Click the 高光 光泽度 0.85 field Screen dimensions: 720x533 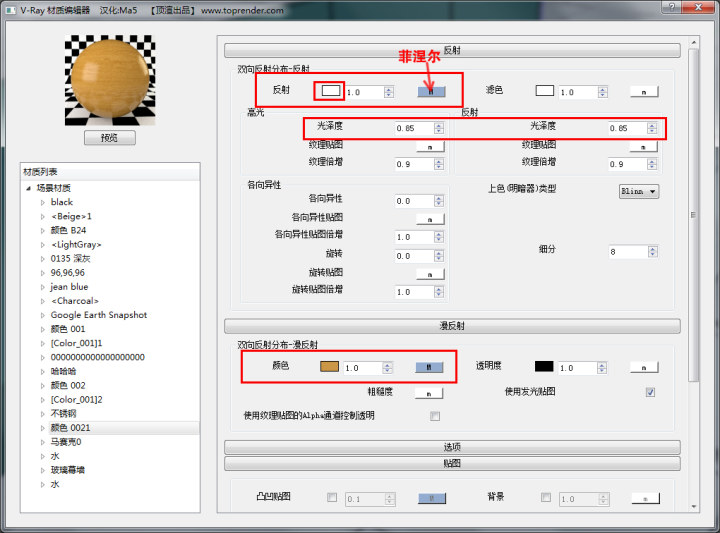click(x=414, y=128)
